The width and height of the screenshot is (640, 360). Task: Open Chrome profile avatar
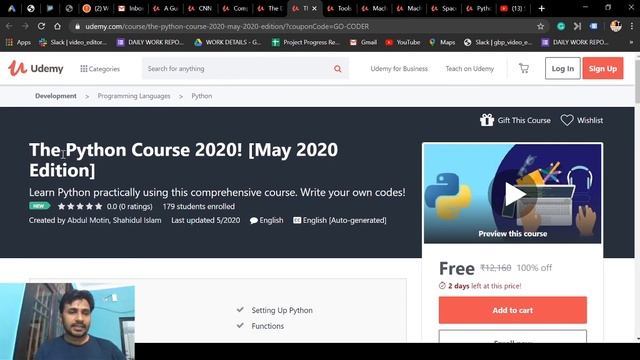(616, 26)
